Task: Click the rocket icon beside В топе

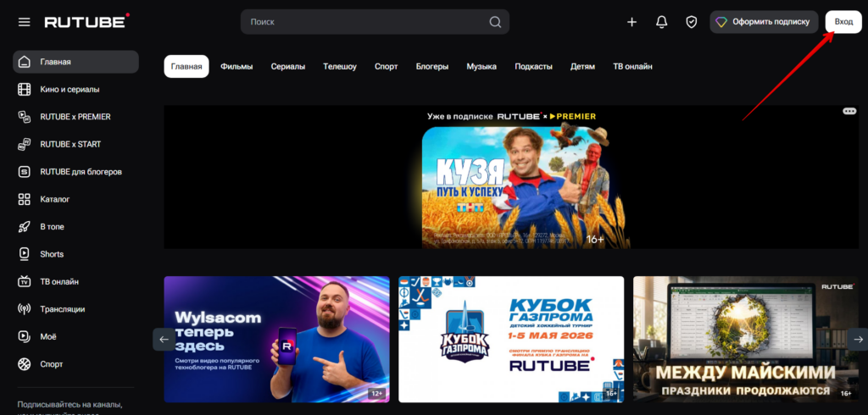Action: pyautogui.click(x=25, y=227)
